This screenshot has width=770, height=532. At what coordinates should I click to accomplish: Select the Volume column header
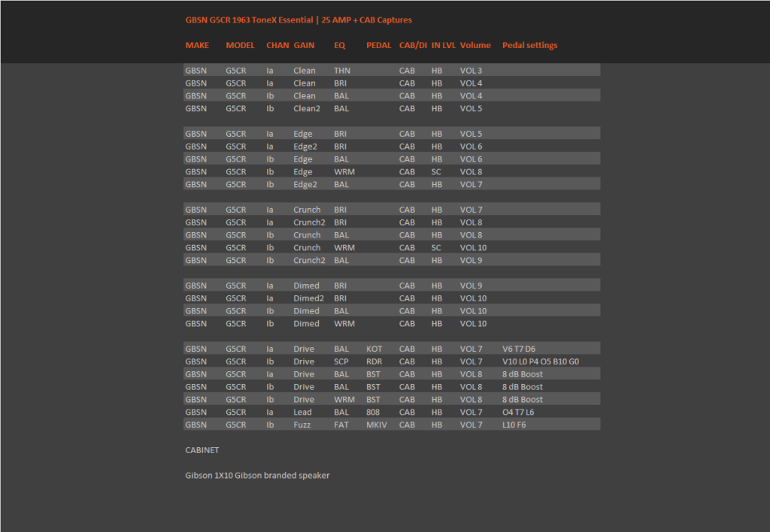click(475, 45)
